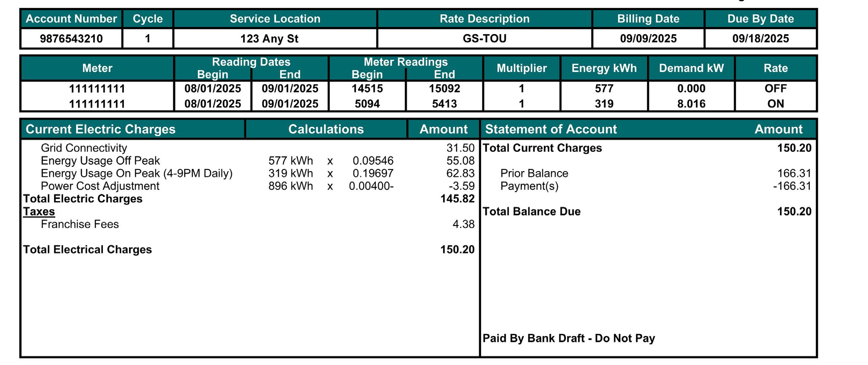The image size is (868, 365).
Task: Click the Total Current Charges label
Action: 542,148
